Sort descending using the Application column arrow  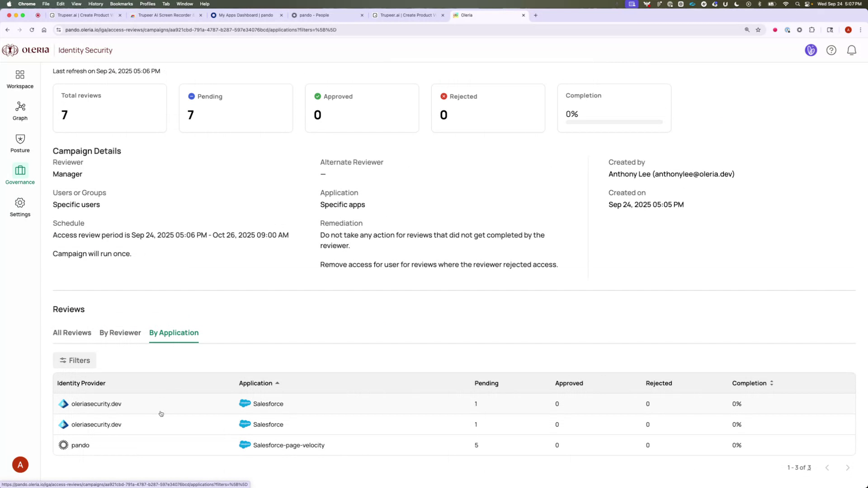[x=278, y=383]
